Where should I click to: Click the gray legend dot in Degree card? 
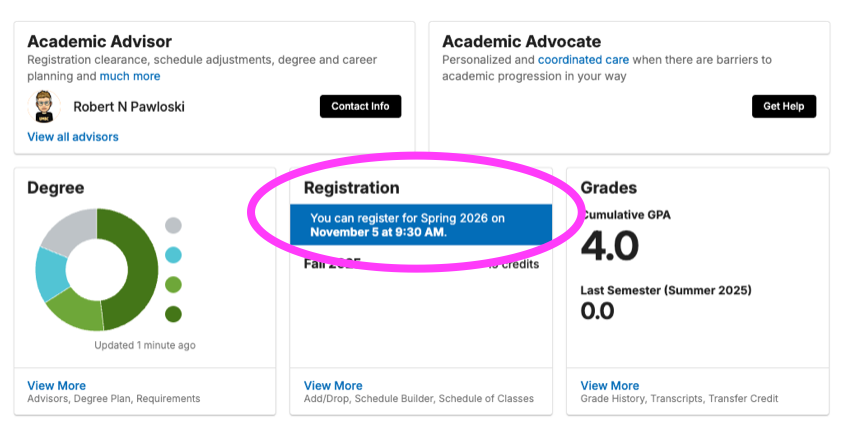[x=173, y=225]
